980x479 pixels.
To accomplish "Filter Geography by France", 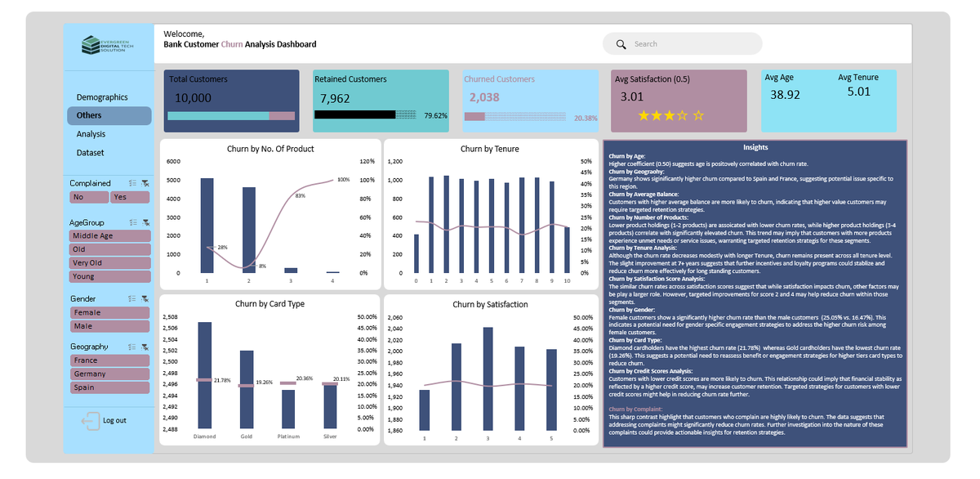I will (x=109, y=360).
